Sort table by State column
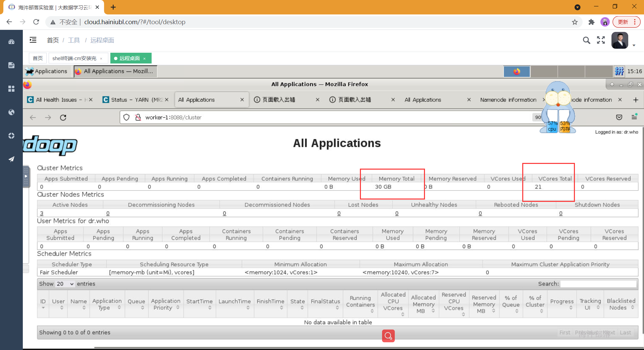 coord(298,304)
